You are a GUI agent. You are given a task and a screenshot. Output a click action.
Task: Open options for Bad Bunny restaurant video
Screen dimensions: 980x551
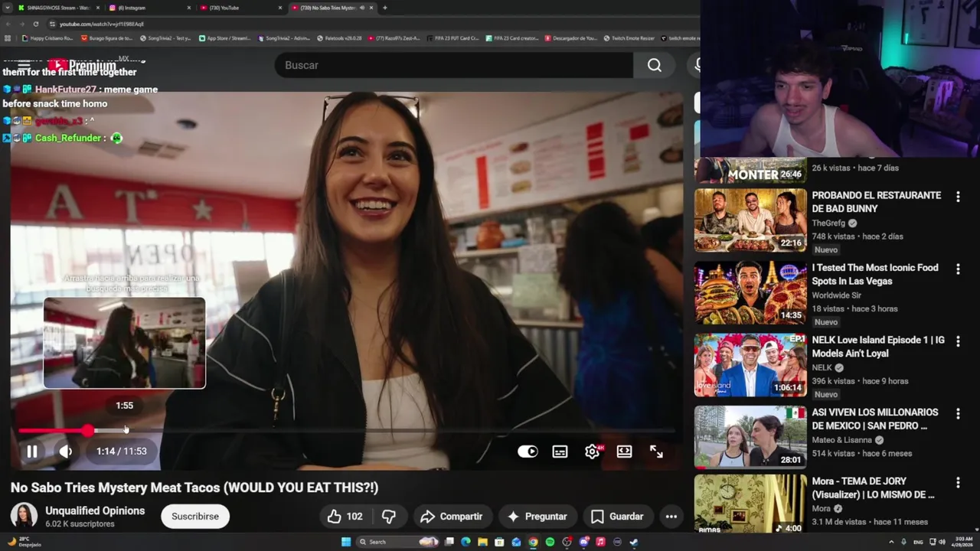pyautogui.click(x=957, y=197)
